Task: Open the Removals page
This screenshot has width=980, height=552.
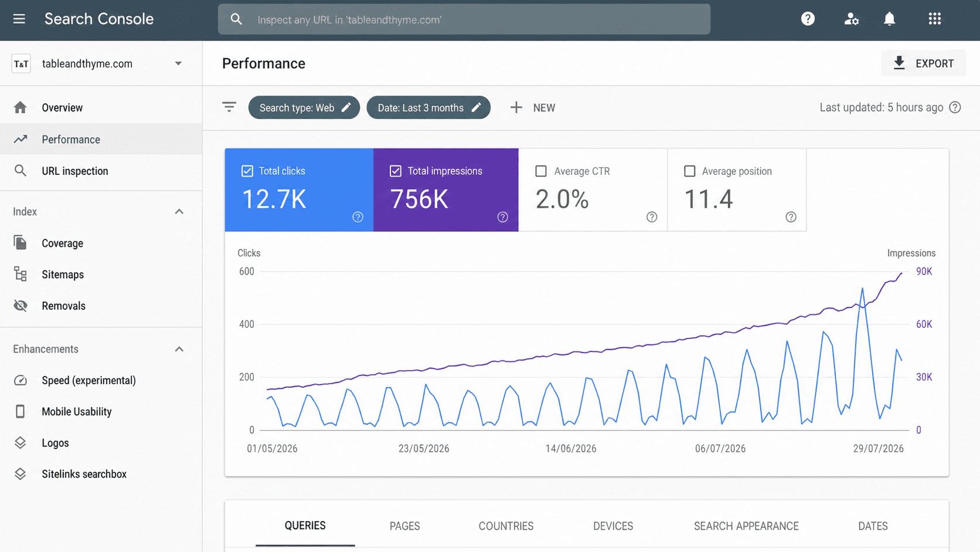Action: coord(101,306)
